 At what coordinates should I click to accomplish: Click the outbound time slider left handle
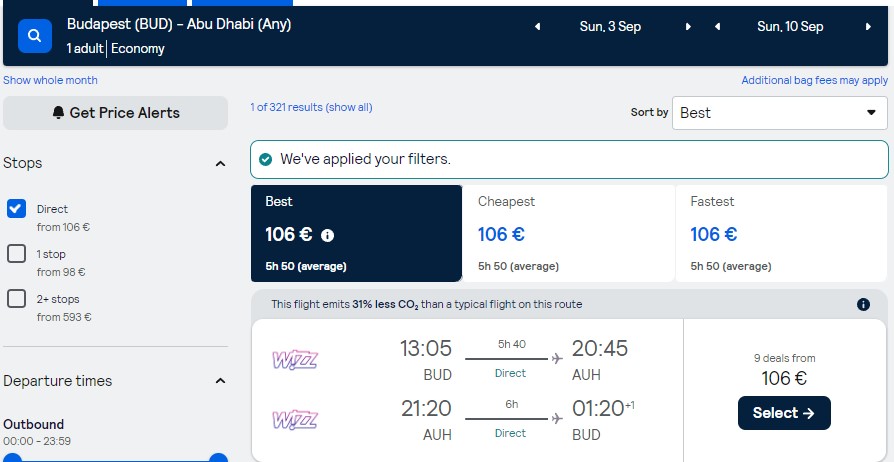tap(13, 458)
